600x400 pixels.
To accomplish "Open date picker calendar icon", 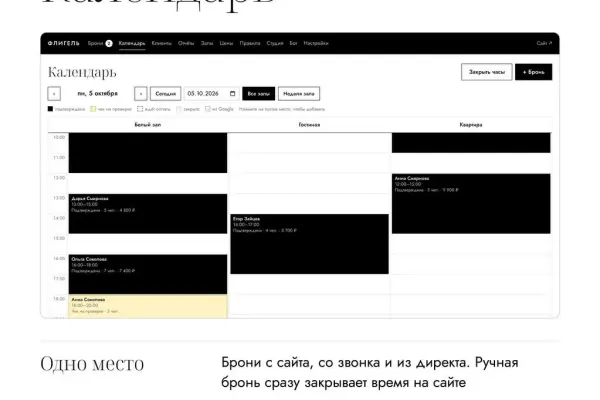I will coord(233,93).
